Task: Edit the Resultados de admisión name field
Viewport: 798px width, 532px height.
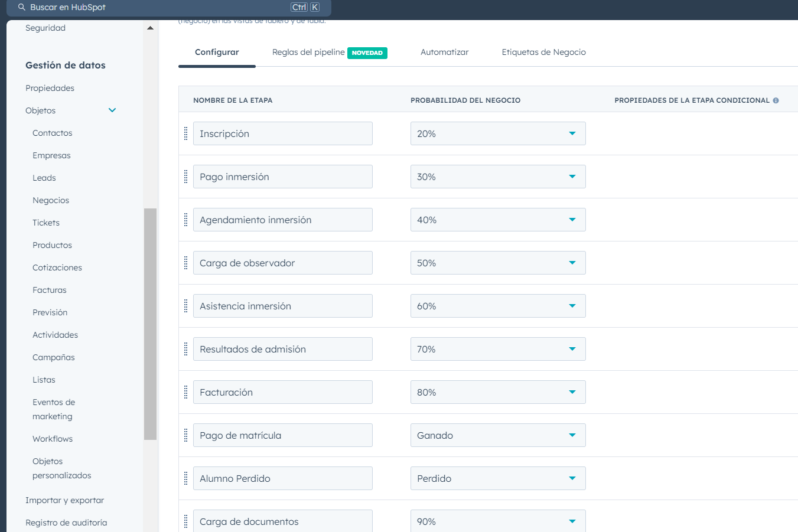Action: [x=283, y=349]
